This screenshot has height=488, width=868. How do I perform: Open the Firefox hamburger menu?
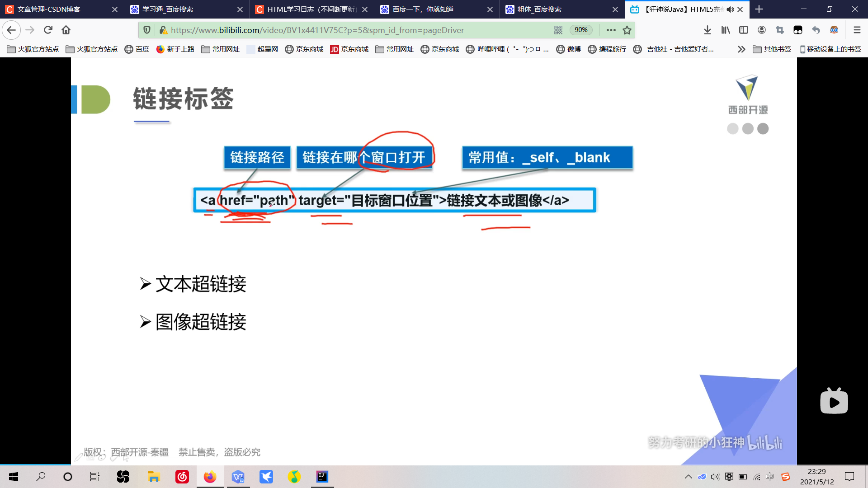[857, 30]
